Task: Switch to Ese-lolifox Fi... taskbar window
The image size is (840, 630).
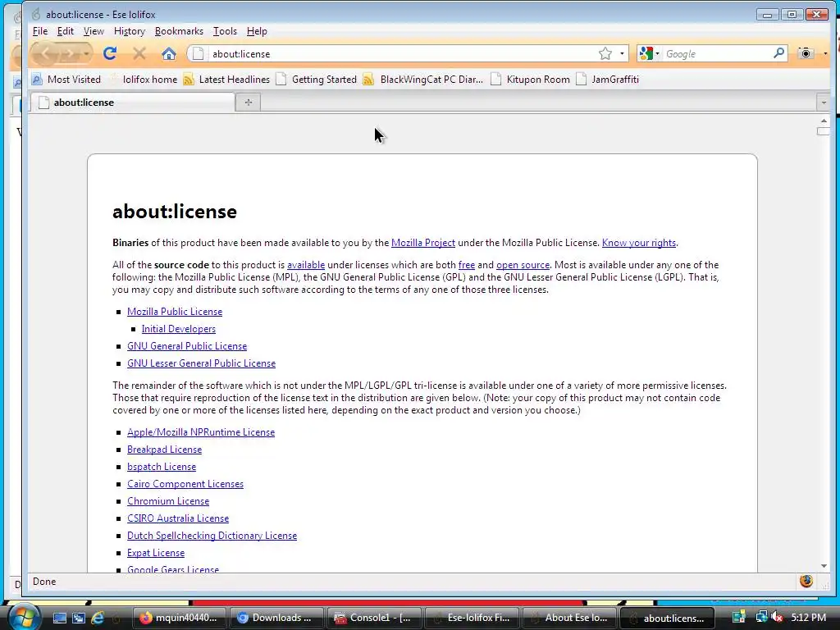Action: [471, 618]
